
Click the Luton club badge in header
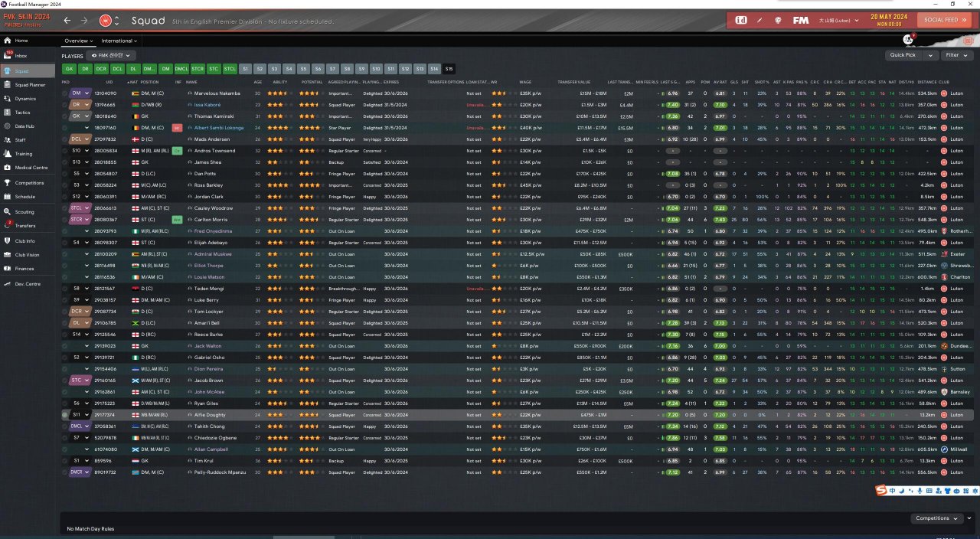click(106, 21)
